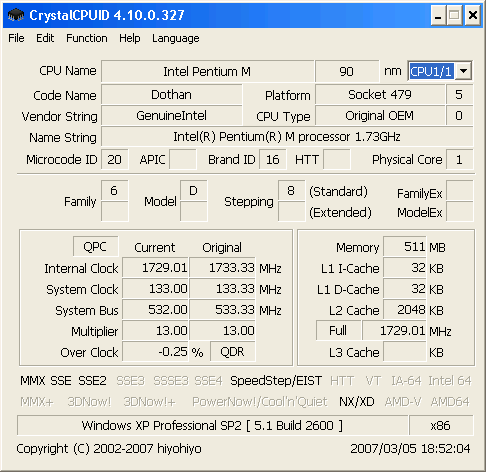Minimize the CrystalCPUID window
This screenshot has width=486, height=472.
tap(438, 15)
